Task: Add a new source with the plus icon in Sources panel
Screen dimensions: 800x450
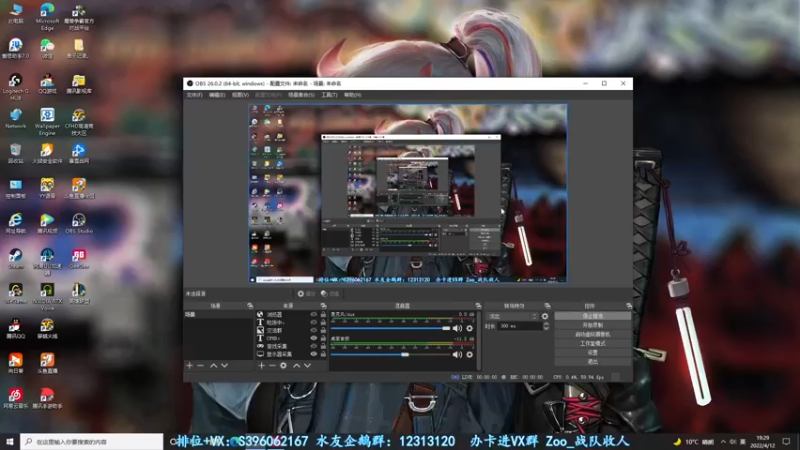Action: coord(261,366)
